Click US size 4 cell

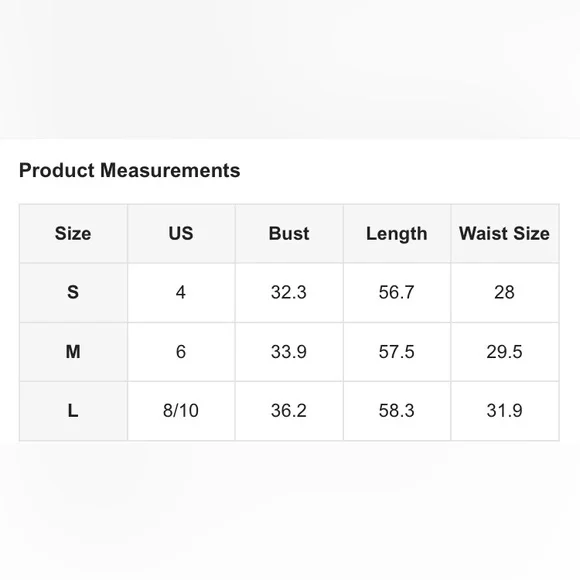(181, 292)
